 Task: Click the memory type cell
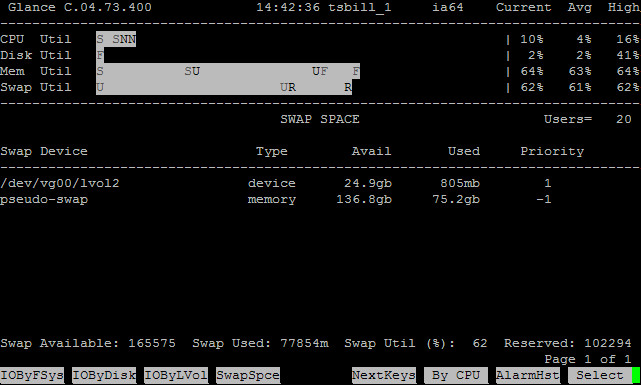(272, 200)
